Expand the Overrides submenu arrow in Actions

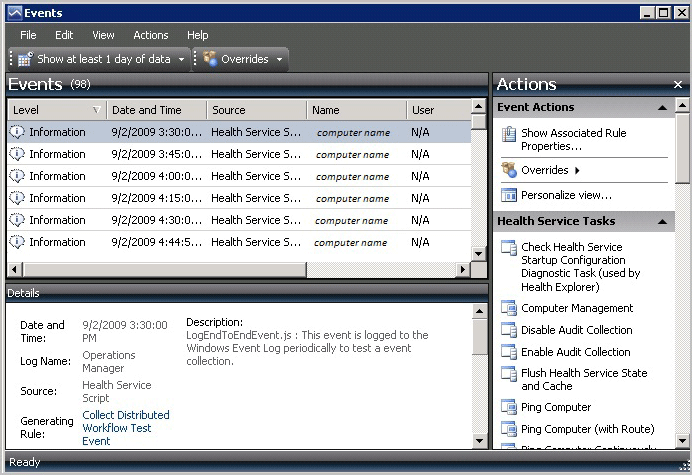(x=577, y=170)
